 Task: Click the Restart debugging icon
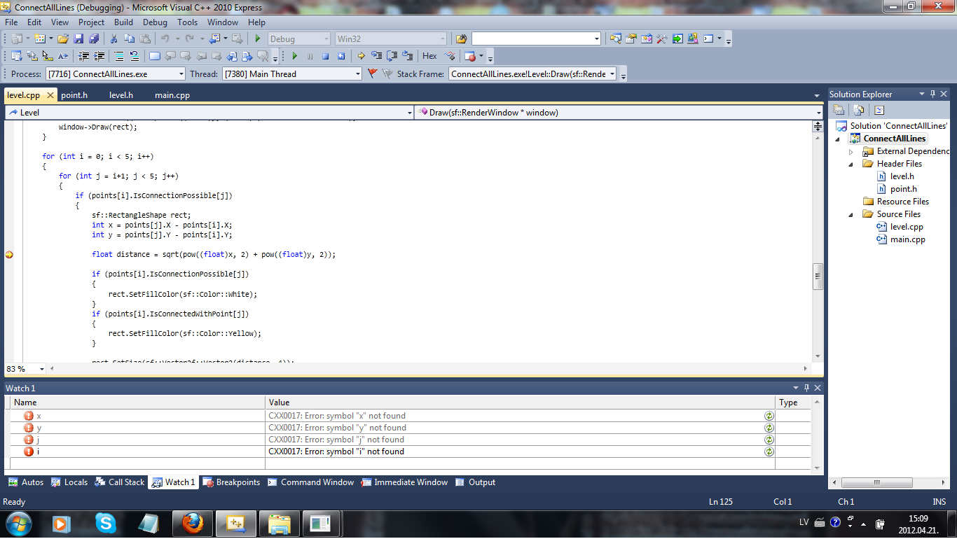[x=341, y=56]
